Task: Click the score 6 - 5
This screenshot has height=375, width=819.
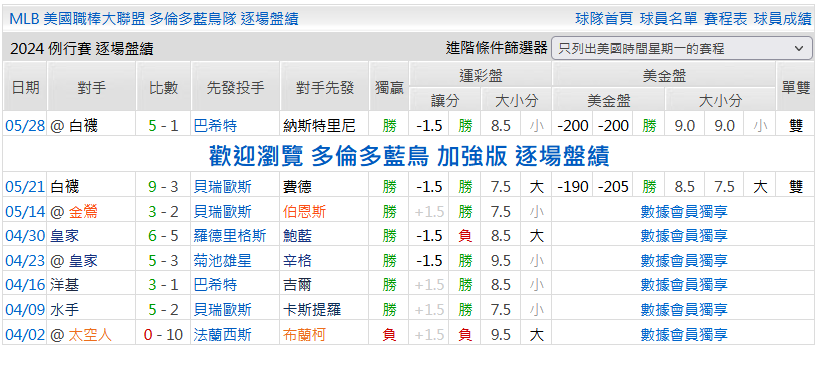Action: [x=163, y=236]
